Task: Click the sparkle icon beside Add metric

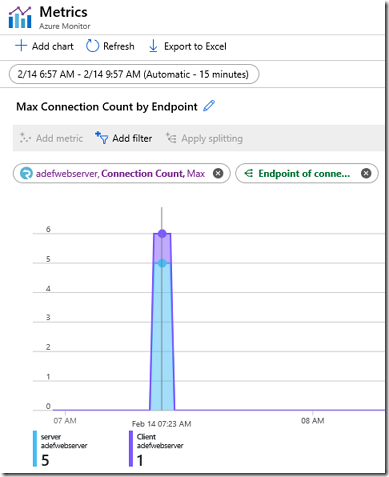Action: click(x=25, y=138)
